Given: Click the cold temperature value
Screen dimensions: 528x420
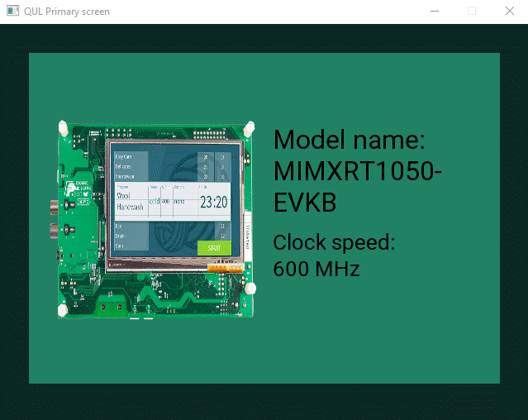Looking at the screenshot, I should (154, 201).
